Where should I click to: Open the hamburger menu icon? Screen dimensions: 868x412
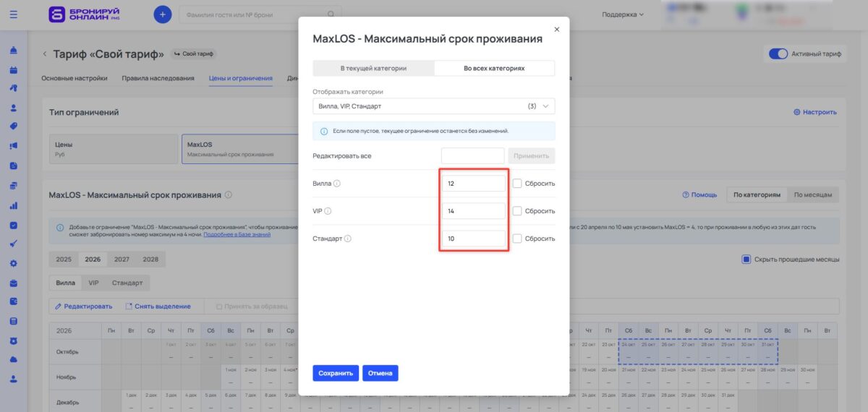point(14,14)
